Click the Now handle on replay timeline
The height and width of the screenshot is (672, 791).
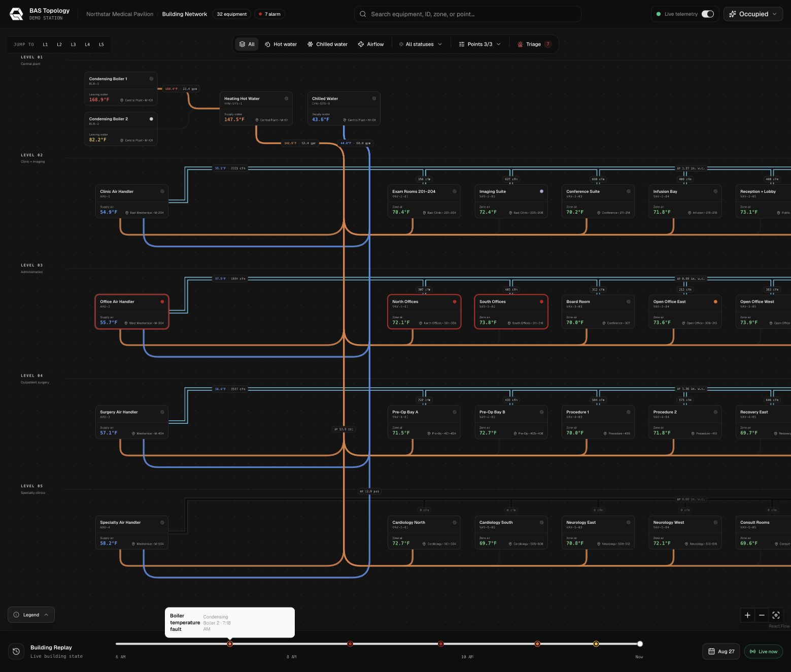pos(640,644)
